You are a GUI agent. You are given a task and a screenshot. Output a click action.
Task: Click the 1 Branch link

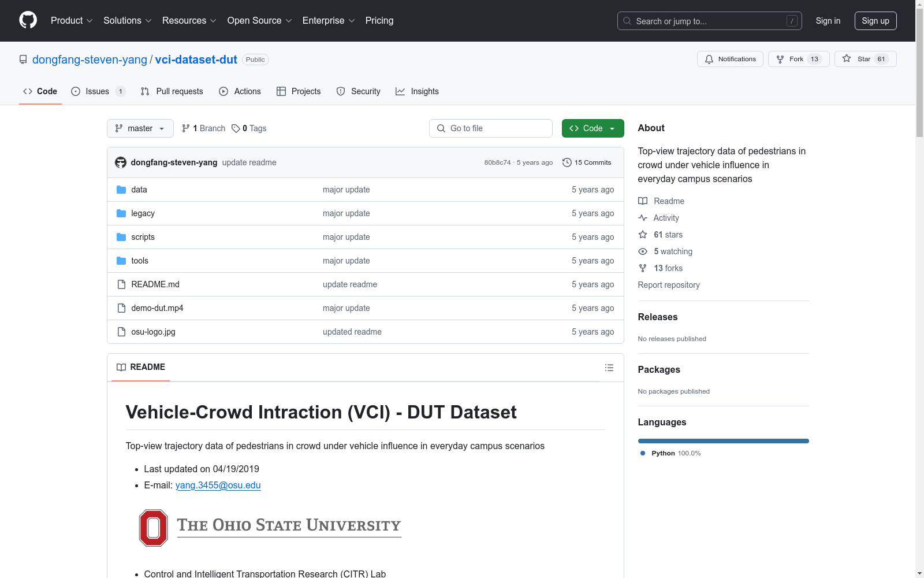pos(203,128)
